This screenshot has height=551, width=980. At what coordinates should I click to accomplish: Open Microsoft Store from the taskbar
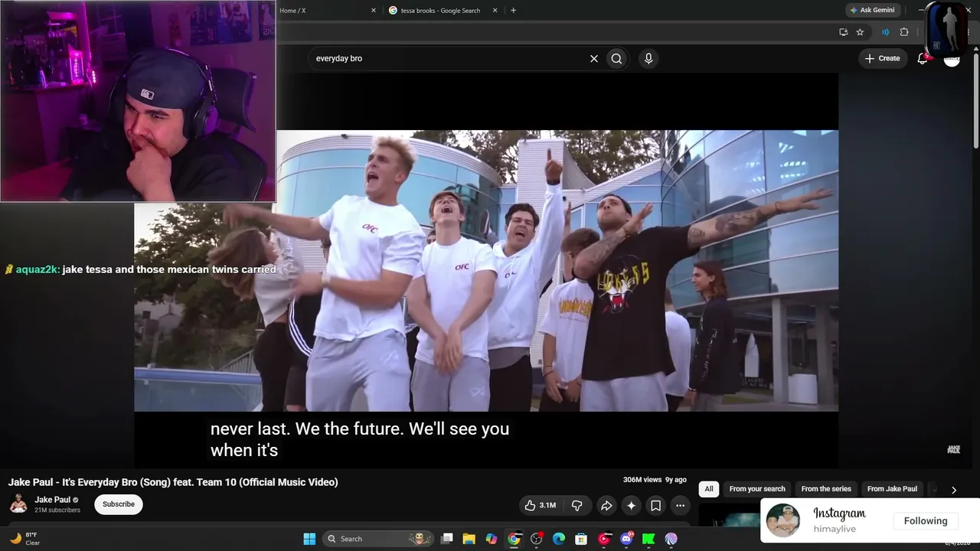(x=581, y=539)
